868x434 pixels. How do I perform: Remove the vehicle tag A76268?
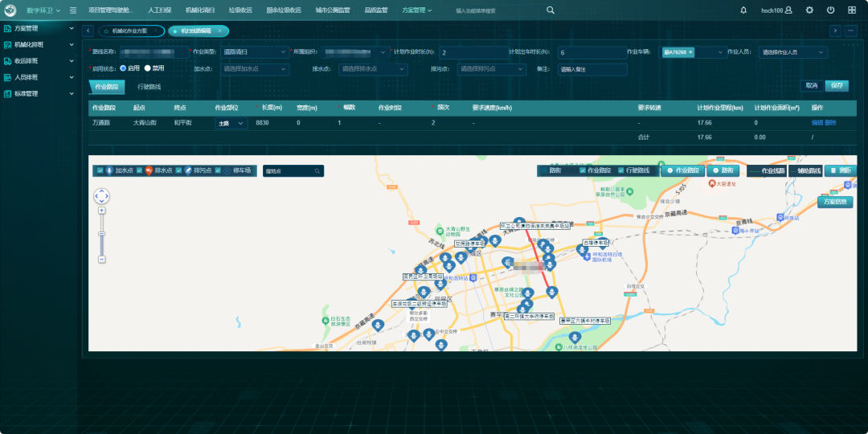pos(690,52)
